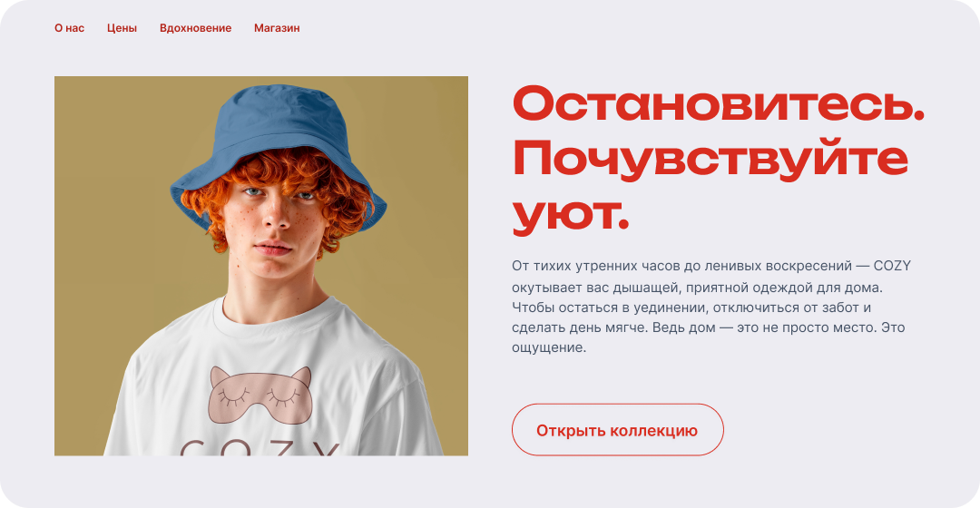Click the line starting "сделать день мягче"
The height and width of the screenshot is (508, 980).
708,327
